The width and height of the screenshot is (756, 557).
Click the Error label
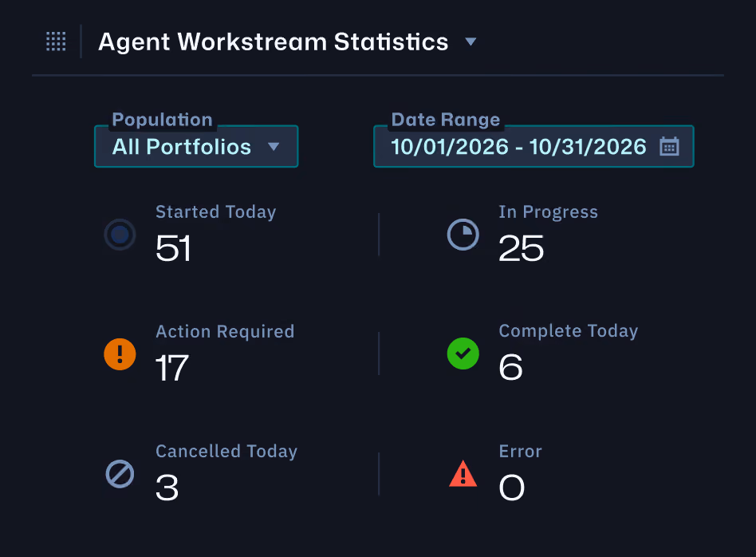[520, 452]
